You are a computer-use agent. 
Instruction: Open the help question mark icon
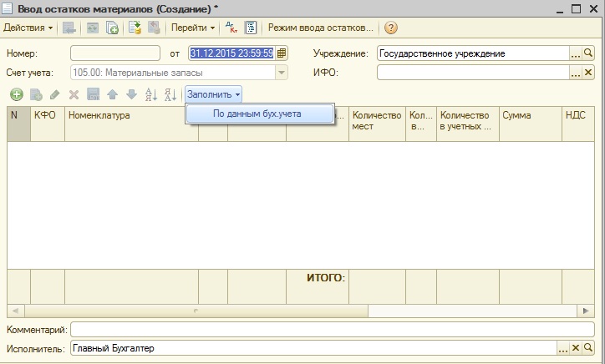click(x=390, y=28)
